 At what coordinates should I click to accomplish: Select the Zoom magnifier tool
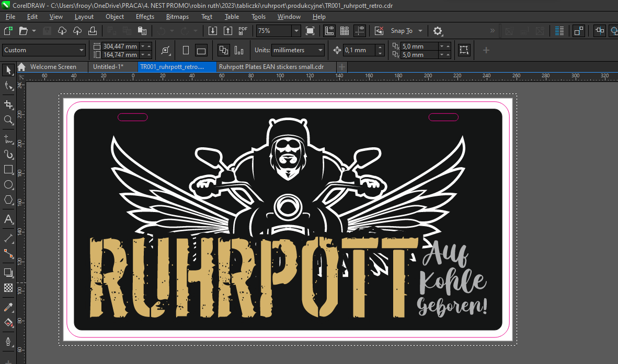click(x=8, y=120)
